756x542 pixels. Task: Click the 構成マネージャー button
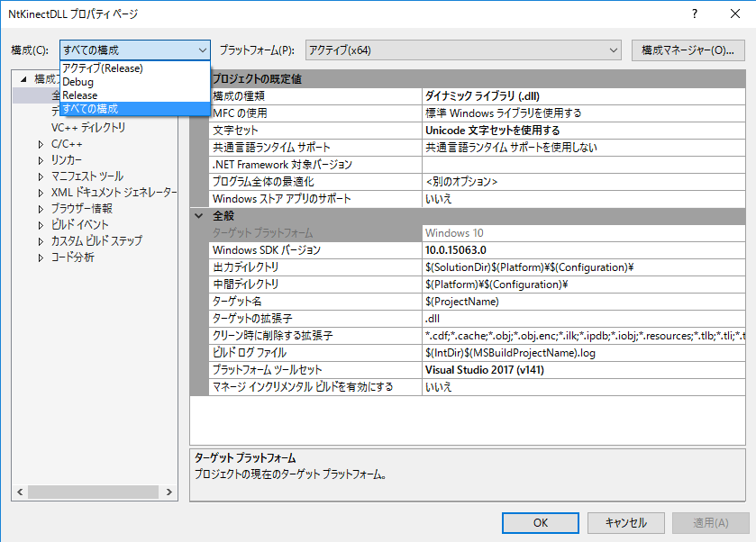[x=687, y=50]
